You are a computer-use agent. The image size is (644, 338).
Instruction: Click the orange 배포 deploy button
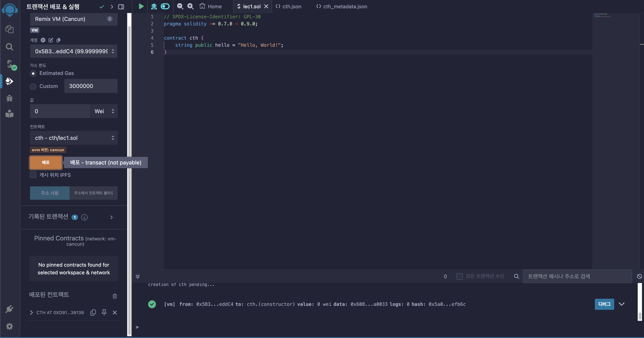click(x=46, y=162)
